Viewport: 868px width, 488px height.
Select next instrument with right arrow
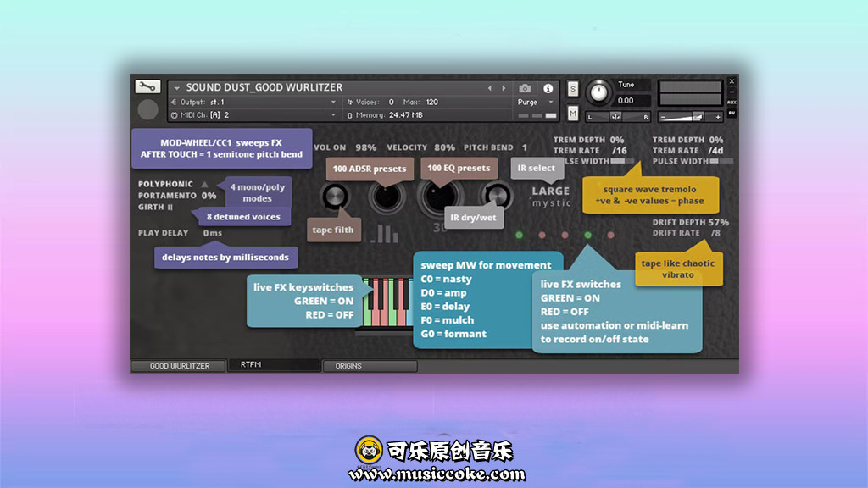pos(504,88)
